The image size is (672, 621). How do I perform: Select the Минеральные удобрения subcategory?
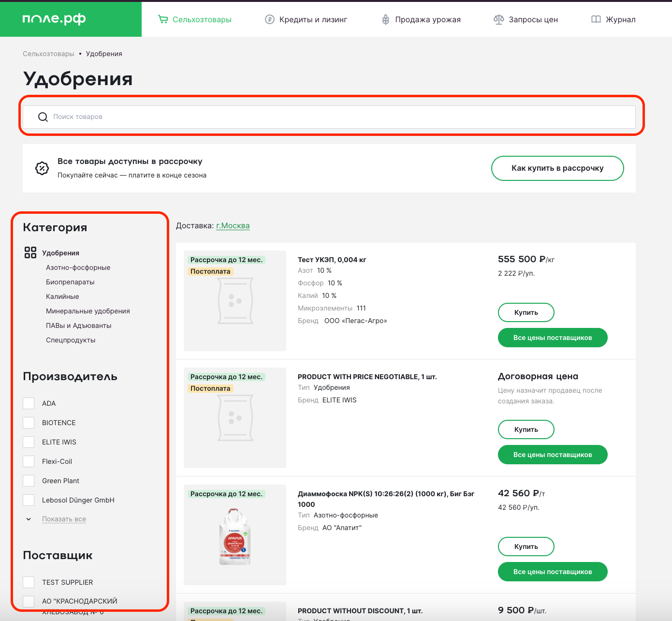88,311
